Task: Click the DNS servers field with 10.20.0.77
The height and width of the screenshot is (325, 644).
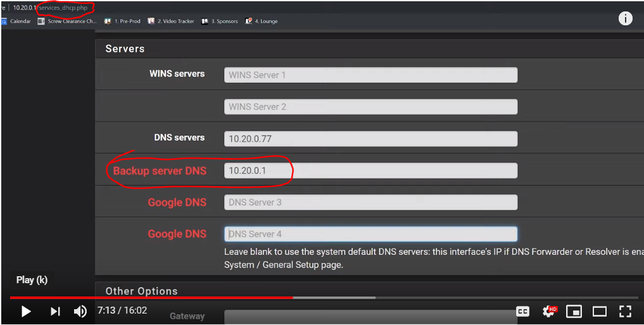Action: coord(370,139)
